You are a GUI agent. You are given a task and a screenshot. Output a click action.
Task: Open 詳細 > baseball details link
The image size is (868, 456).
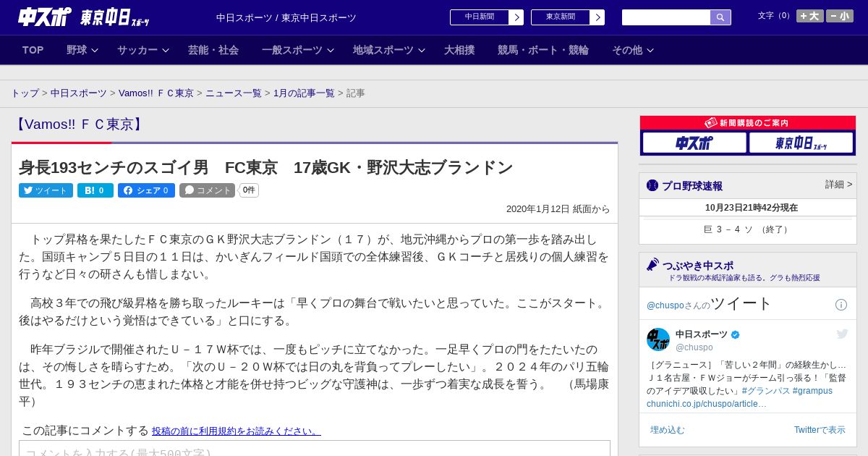[x=838, y=185]
